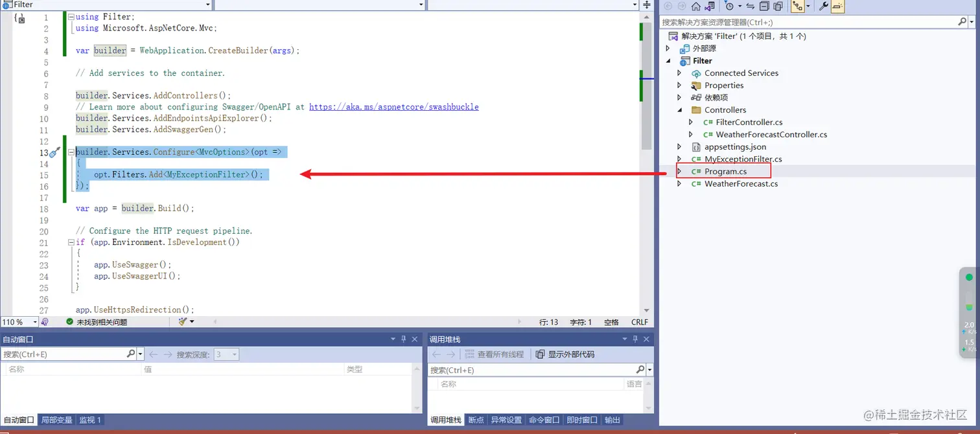The image size is (980, 434).
Task: Open WeatherForecast.cs file
Action: pyautogui.click(x=741, y=184)
